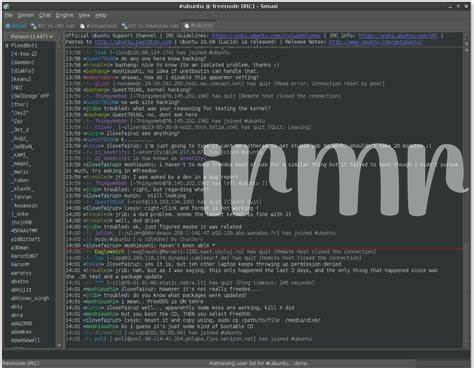Click the group icon on the #smuxi-test tab
Screen dimensions: 474x368
coord(82,26)
